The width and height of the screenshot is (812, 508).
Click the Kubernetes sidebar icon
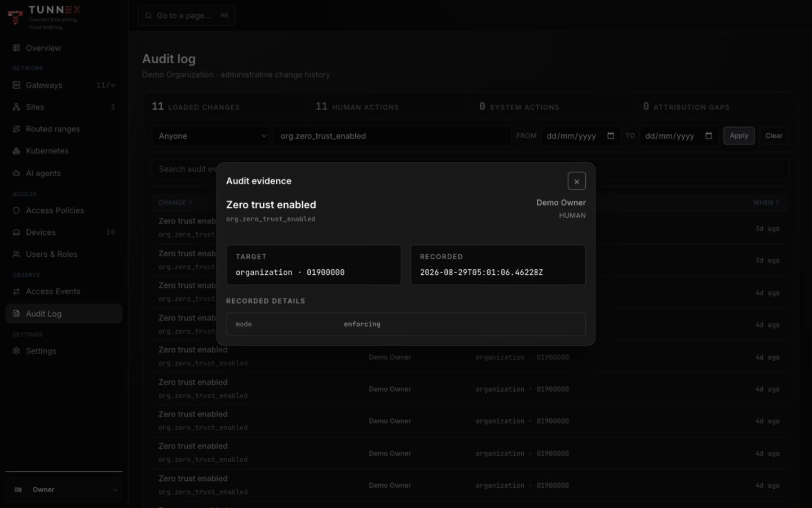coord(16,151)
